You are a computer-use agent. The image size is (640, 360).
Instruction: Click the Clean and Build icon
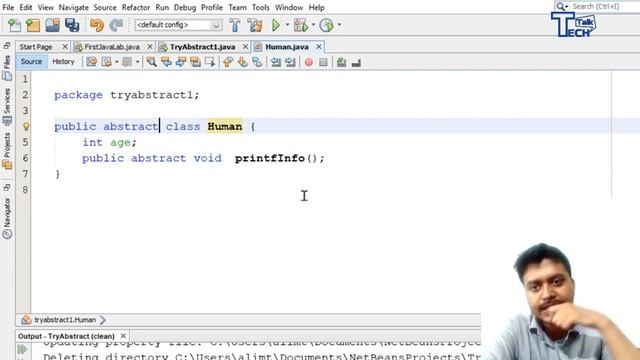[255, 25]
